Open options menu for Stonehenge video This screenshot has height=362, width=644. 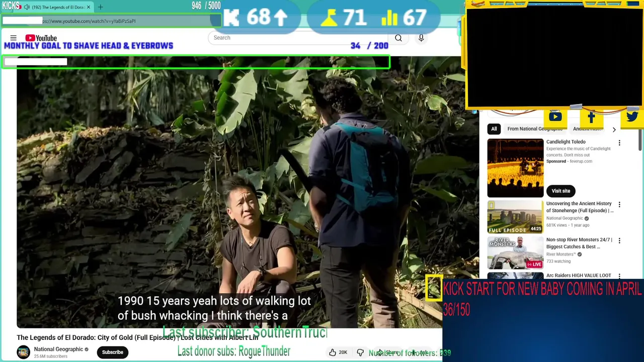[x=619, y=205]
